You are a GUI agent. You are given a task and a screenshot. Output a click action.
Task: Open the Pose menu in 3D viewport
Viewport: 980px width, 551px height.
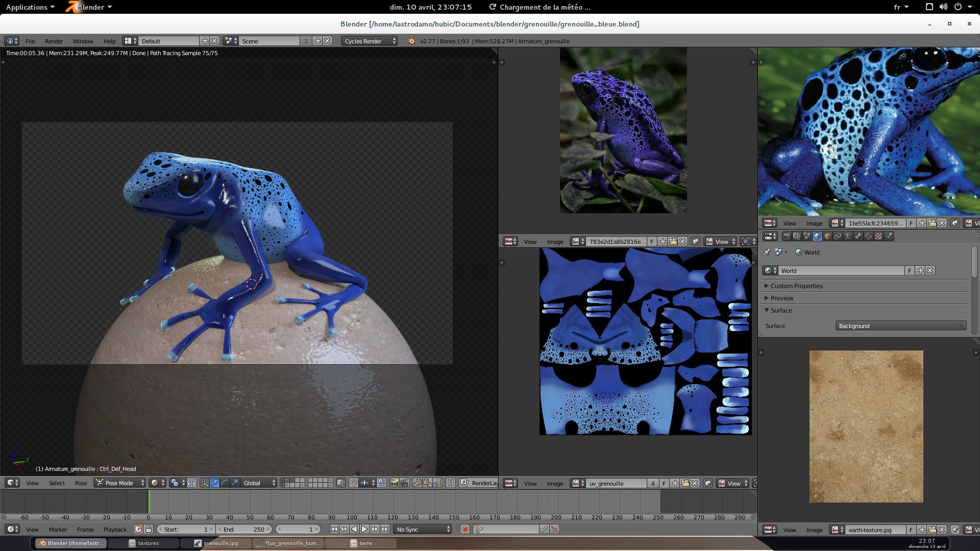tap(81, 483)
